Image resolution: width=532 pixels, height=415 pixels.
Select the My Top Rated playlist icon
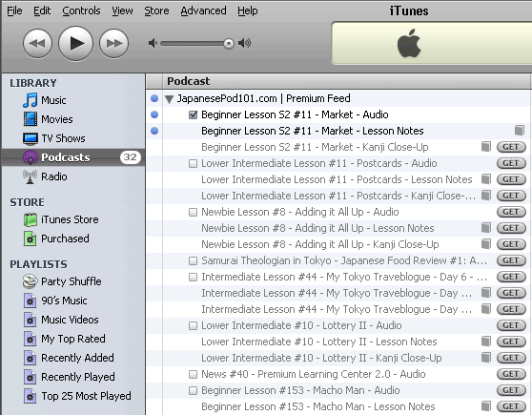(31, 339)
